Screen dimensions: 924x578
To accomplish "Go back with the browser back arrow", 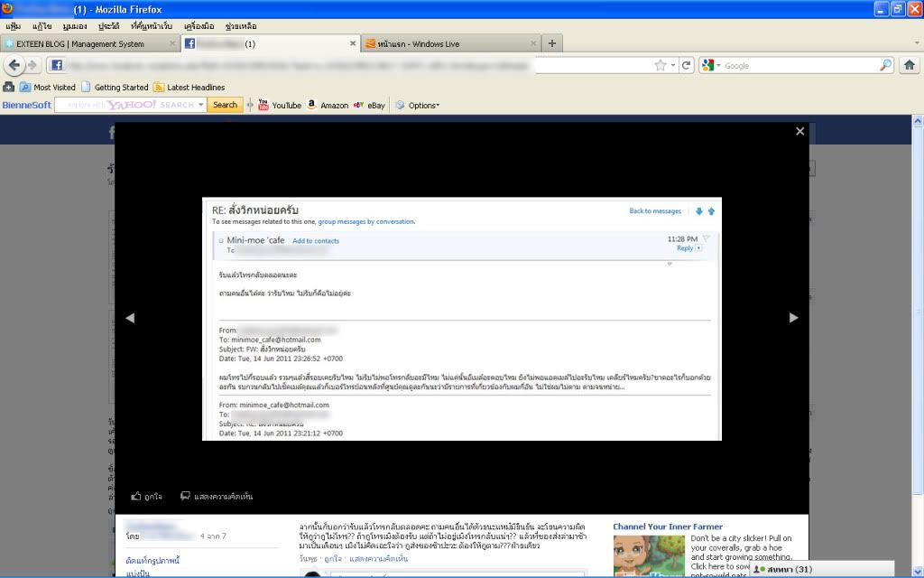I will coord(14,65).
